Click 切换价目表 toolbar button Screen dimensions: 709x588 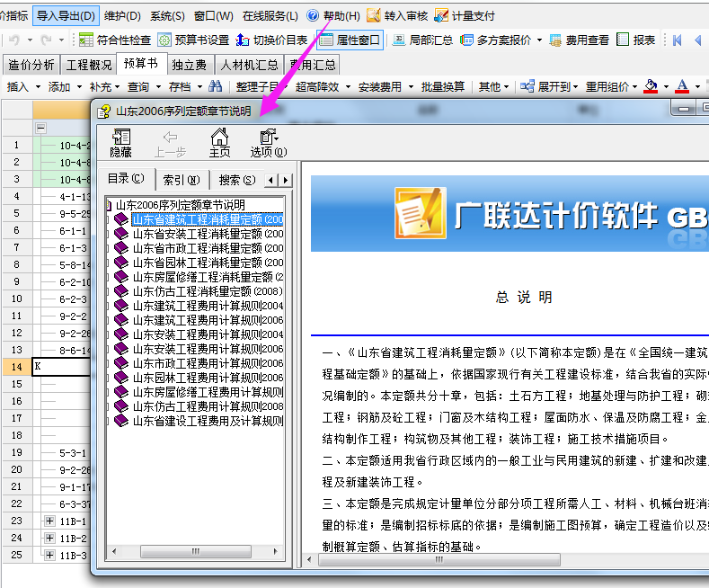point(271,40)
